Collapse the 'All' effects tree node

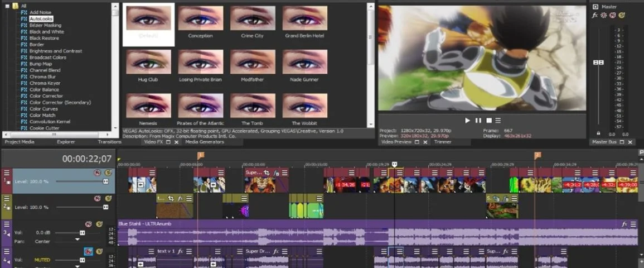[7, 6]
